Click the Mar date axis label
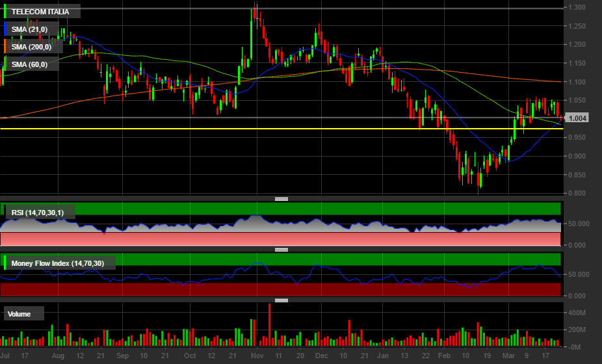Image resolution: width=602 pixels, height=364 pixels. coord(508,356)
